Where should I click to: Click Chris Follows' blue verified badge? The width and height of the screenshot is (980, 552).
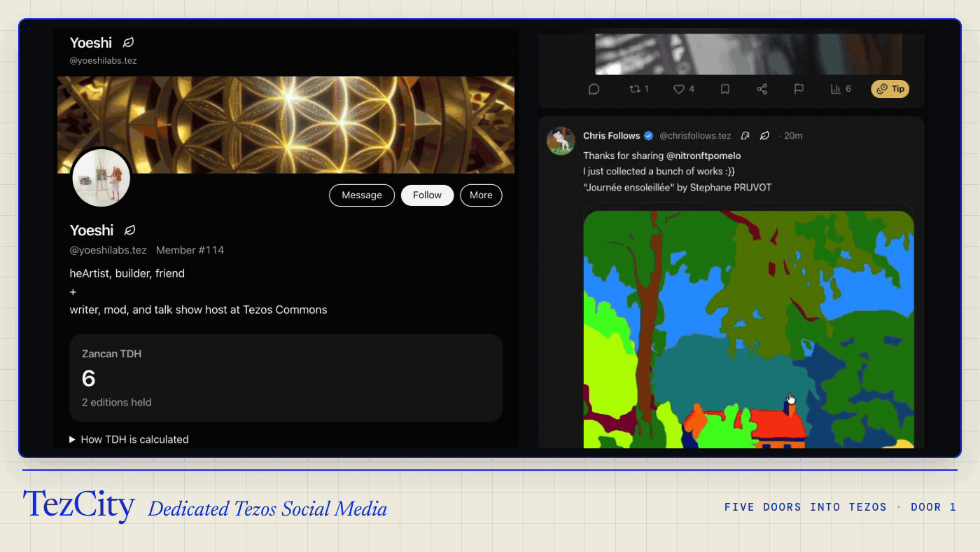pos(649,136)
